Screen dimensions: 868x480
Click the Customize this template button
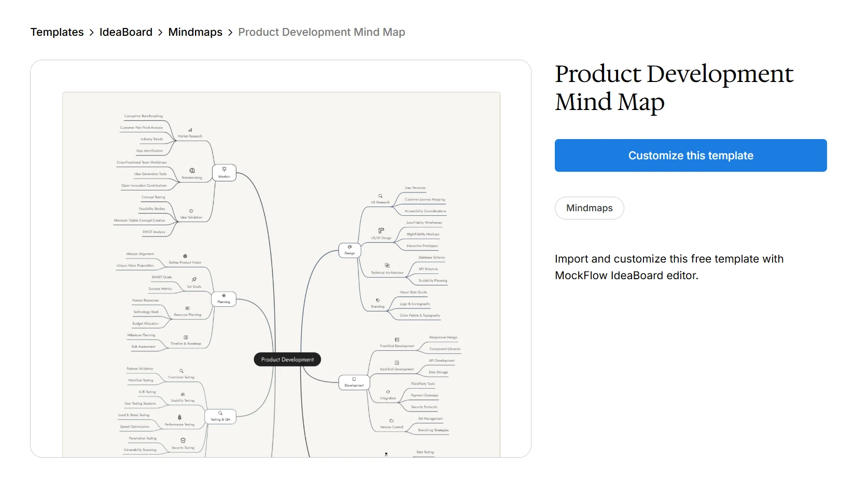[691, 155]
